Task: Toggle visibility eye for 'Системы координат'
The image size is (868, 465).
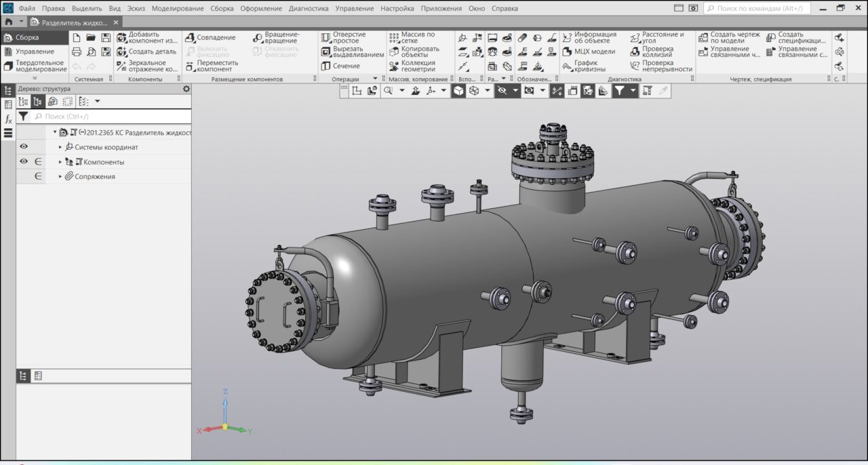Action: pyautogui.click(x=24, y=147)
